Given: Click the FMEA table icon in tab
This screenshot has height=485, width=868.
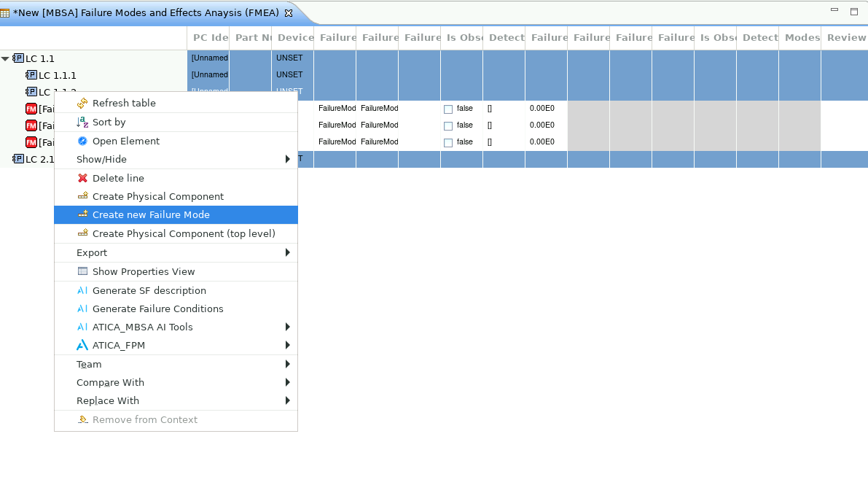Looking at the screenshot, I should (x=5, y=12).
